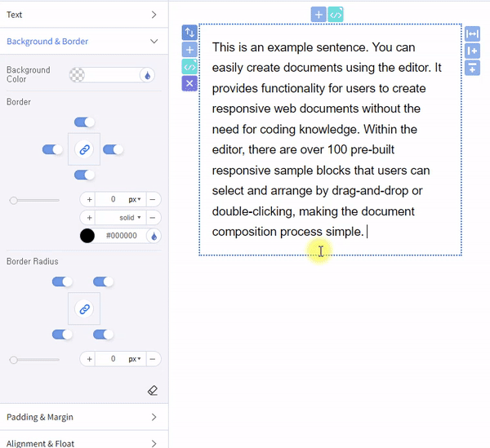The height and width of the screenshot is (448, 490).
Task: Click the purple X delete block icon
Action: point(189,83)
